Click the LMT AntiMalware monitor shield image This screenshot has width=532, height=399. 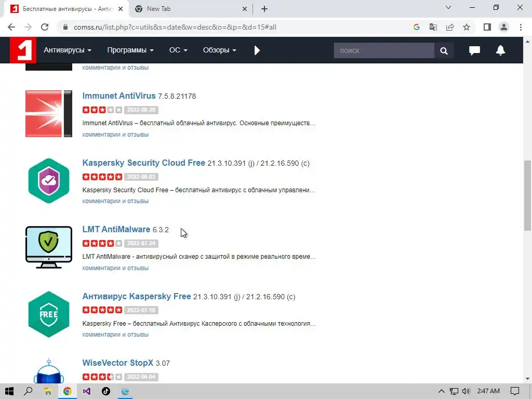tap(49, 247)
